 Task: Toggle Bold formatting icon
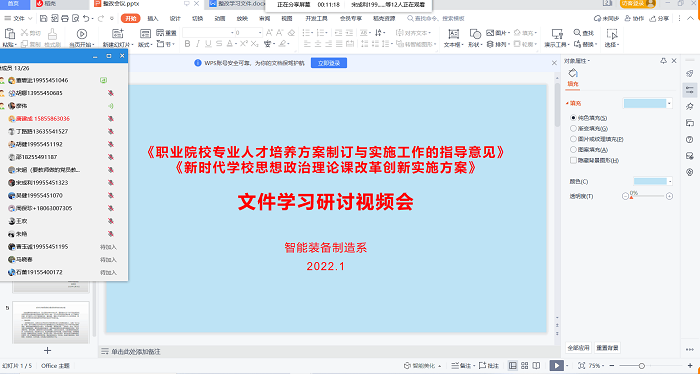[188, 44]
